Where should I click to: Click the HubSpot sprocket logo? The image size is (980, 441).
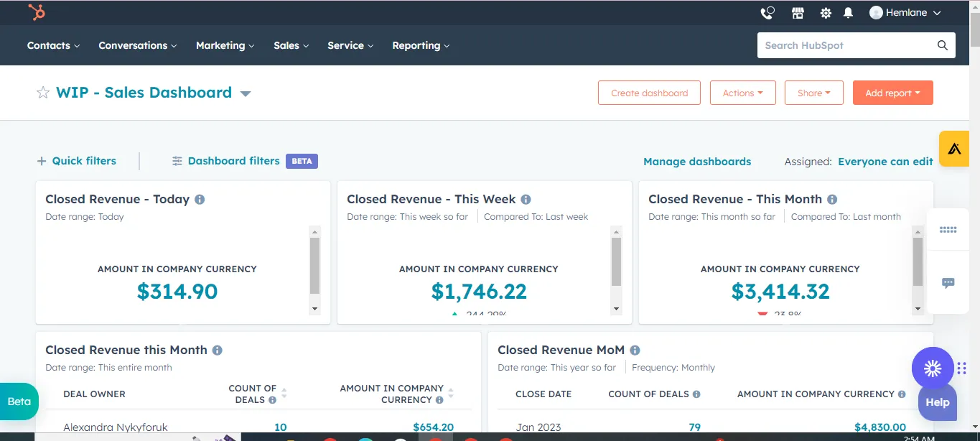[x=37, y=12]
